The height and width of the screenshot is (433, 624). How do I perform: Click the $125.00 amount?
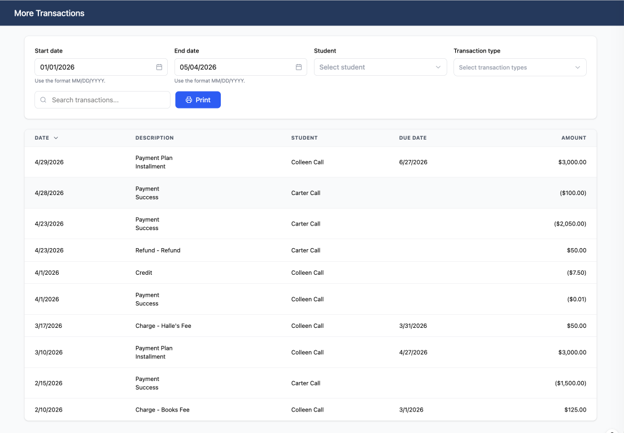tap(575, 410)
